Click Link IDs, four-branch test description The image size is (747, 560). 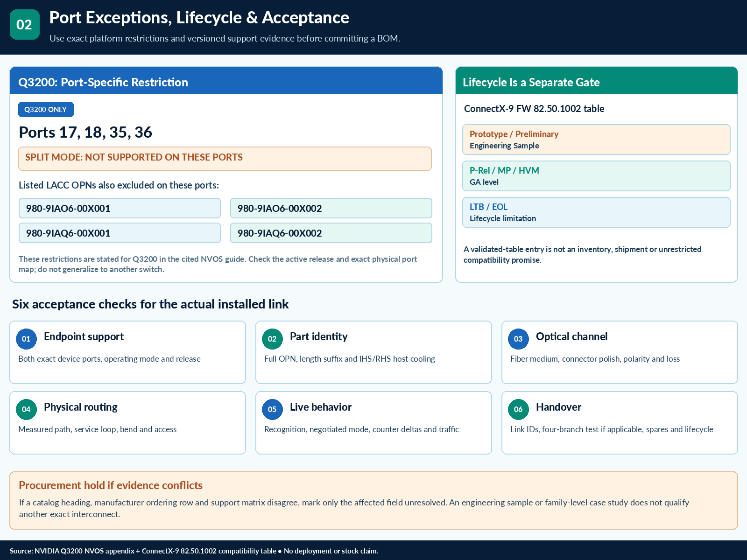[612, 429]
